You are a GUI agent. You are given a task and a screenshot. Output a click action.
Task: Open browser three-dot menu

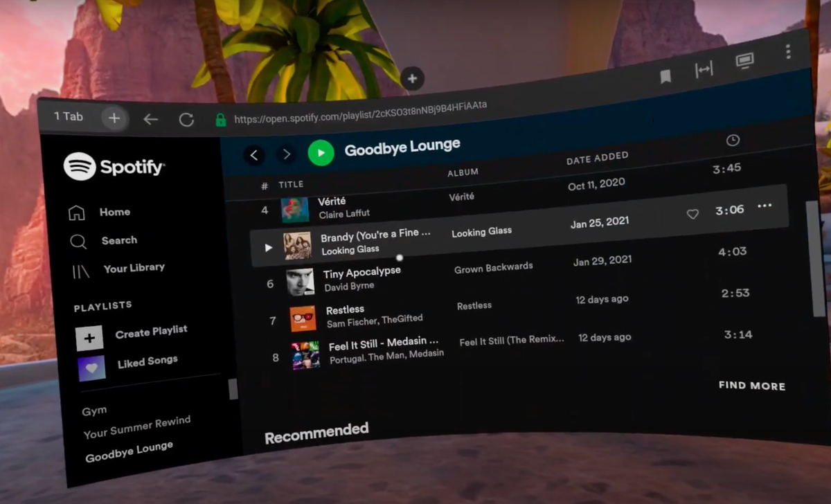pyautogui.click(x=788, y=51)
